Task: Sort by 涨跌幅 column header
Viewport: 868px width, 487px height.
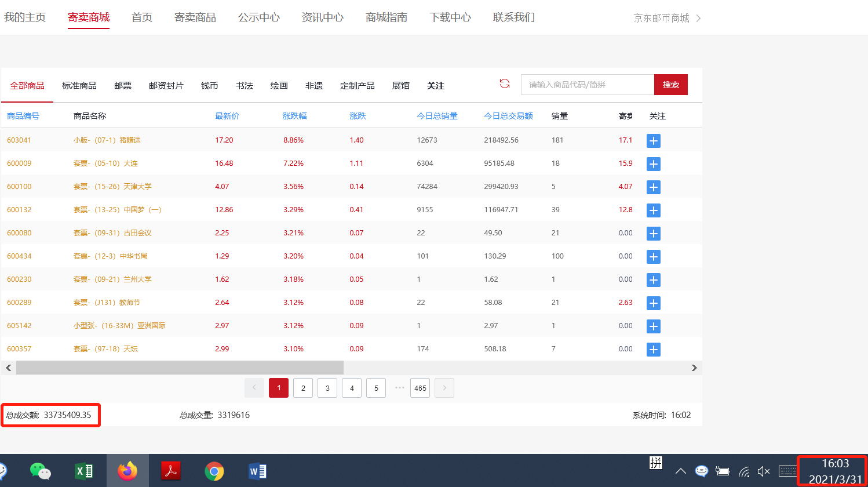Action: 294,116
